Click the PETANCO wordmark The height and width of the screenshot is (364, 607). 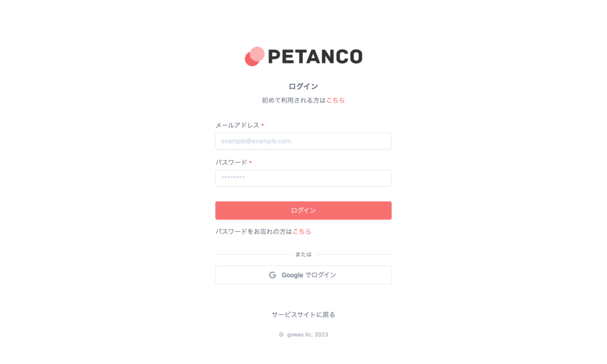[315, 56]
